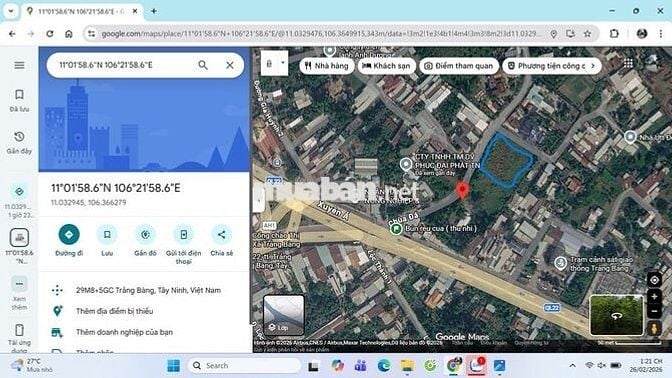Open the browser extensions puzzle icon
The width and height of the screenshot is (672, 378).
point(614,33)
